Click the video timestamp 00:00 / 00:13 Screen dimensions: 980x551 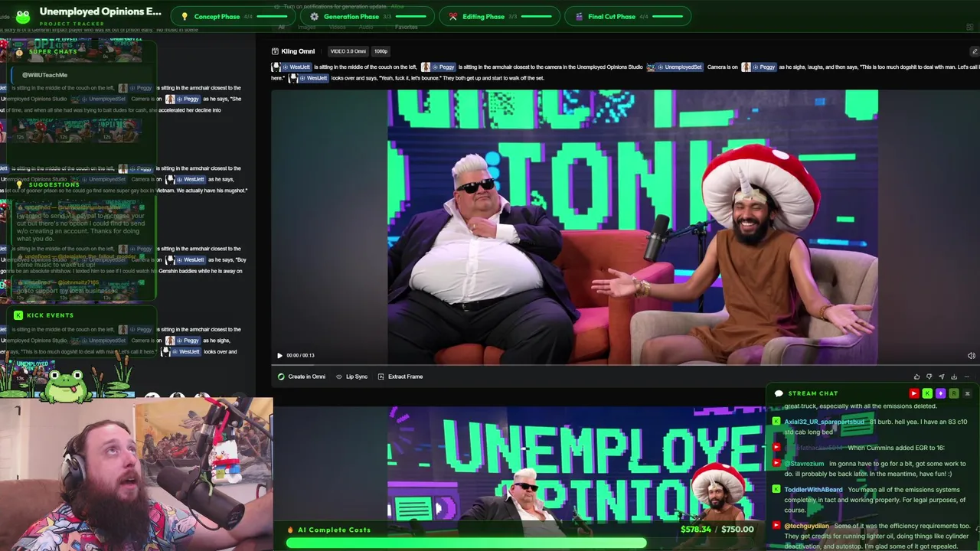[x=300, y=355]
